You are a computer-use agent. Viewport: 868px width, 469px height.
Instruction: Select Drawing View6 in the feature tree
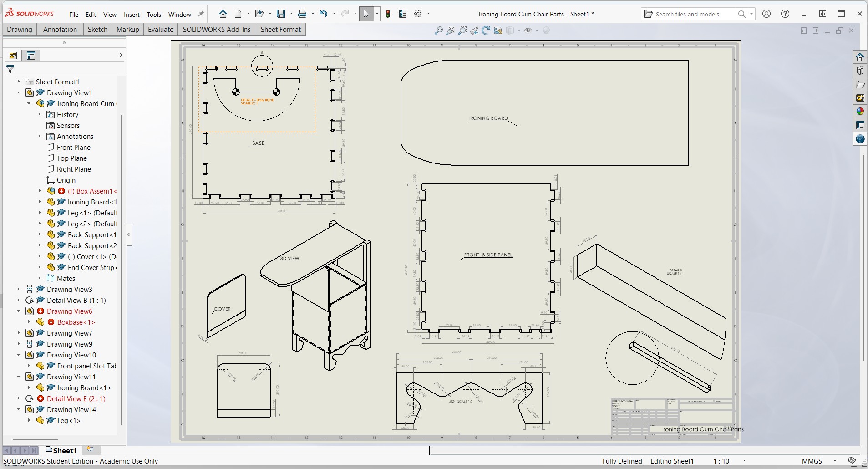point(69,311)
